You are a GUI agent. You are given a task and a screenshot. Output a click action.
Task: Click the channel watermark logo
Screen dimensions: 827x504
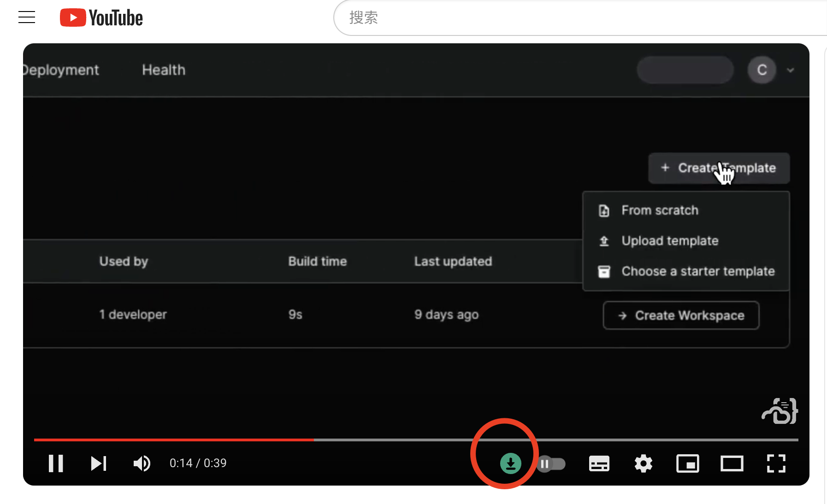pos(780,411)
